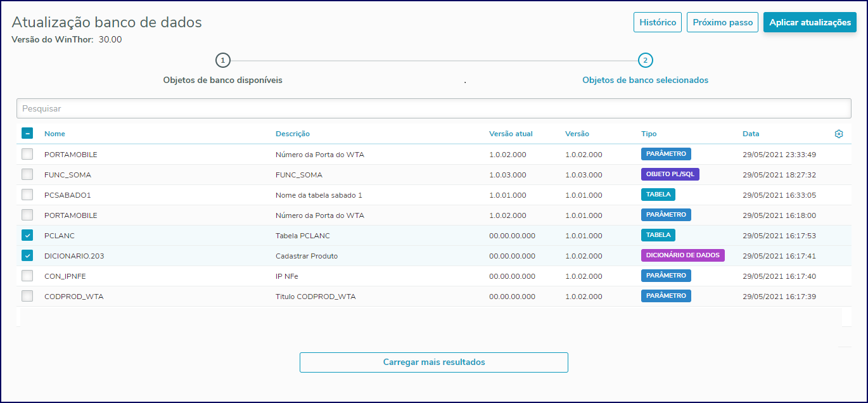868x403 pixels.
Task: Click the TABELA badge on PCSABADO1 row
Action: click(x=658, y=195)
